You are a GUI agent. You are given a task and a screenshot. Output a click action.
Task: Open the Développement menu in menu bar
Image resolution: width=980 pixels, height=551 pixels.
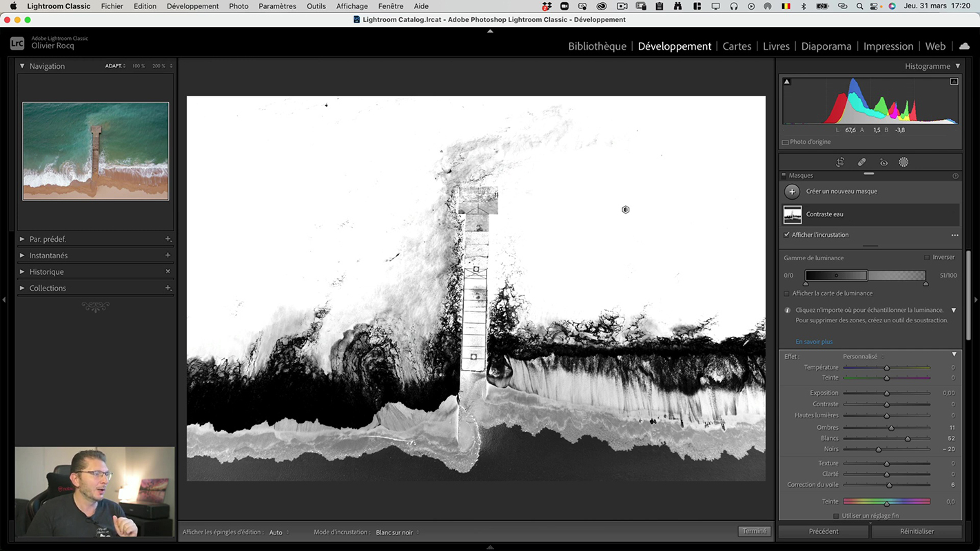tap(192, 6)
